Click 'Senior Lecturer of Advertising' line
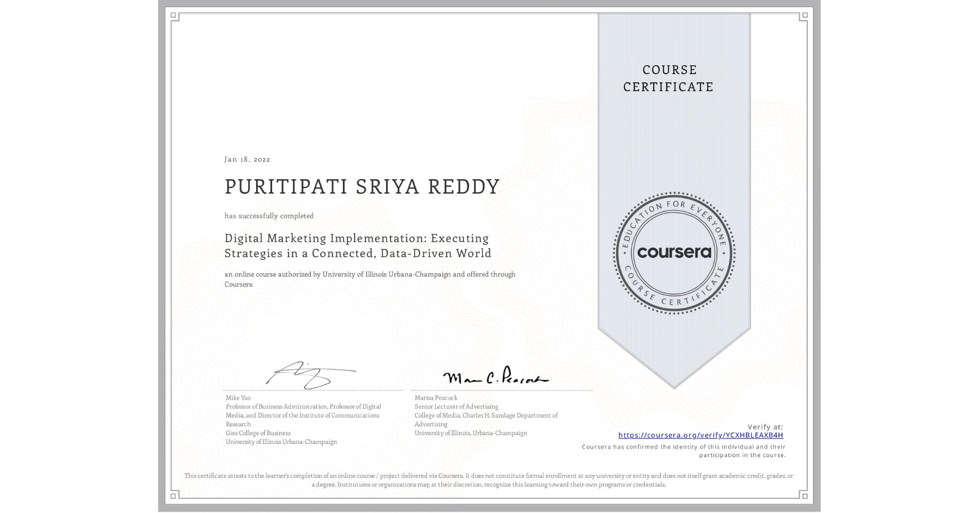 point(457,407)
